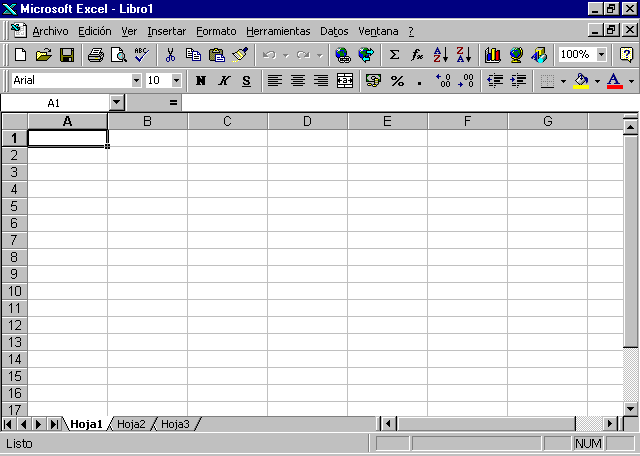Image resolution: width=640 pixels, height=456 pixels.
Task: Sort ascending with the A-Z icon
Action: (x=441, y=55)
